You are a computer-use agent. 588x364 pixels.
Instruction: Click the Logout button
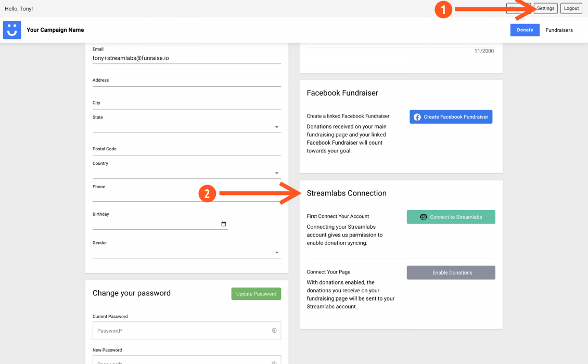571,8
